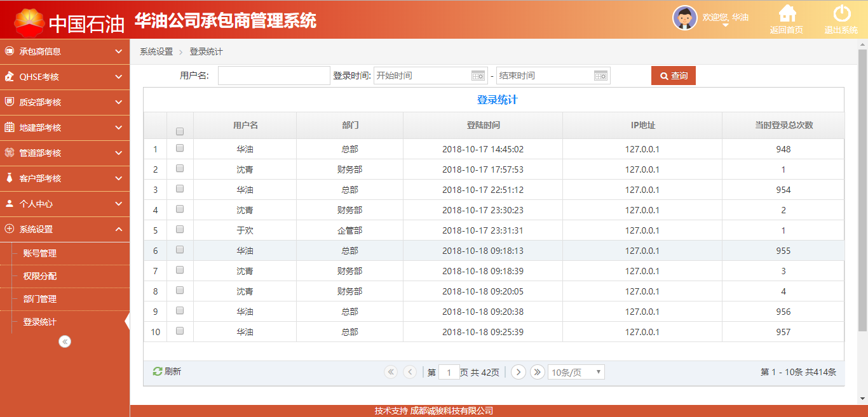The height and width of the screenshot is (417, 868).
Task: Click the 地建部考核 calendar icon
Action: (9, 127)
